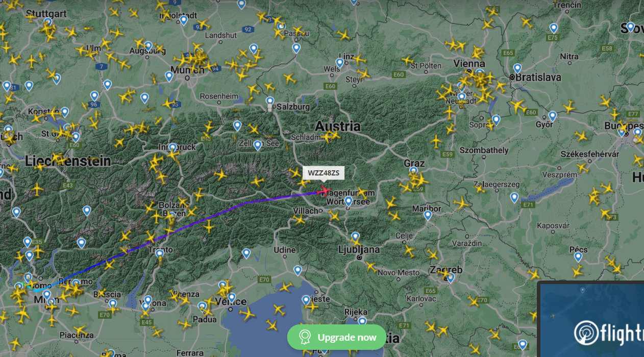Select the airport pin near Linz
Image resolution: width=644 pixels, height=357 pixels.
pyautogui.click(x=340, y=63)
